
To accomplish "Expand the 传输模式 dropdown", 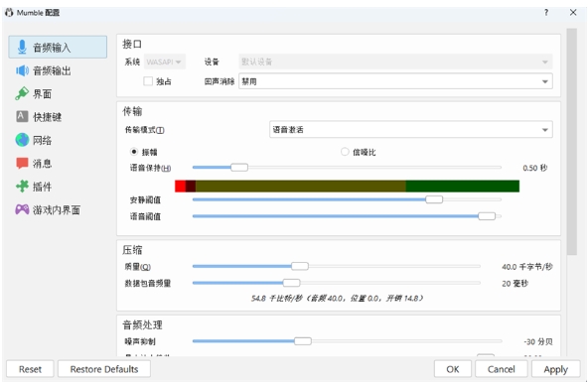I will click(x=411, y=130).
